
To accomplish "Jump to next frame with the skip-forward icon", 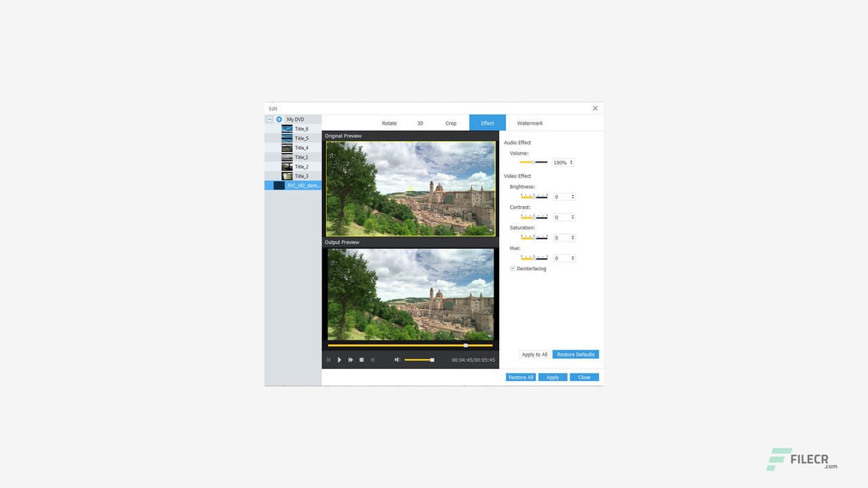I will click(372, 360).
